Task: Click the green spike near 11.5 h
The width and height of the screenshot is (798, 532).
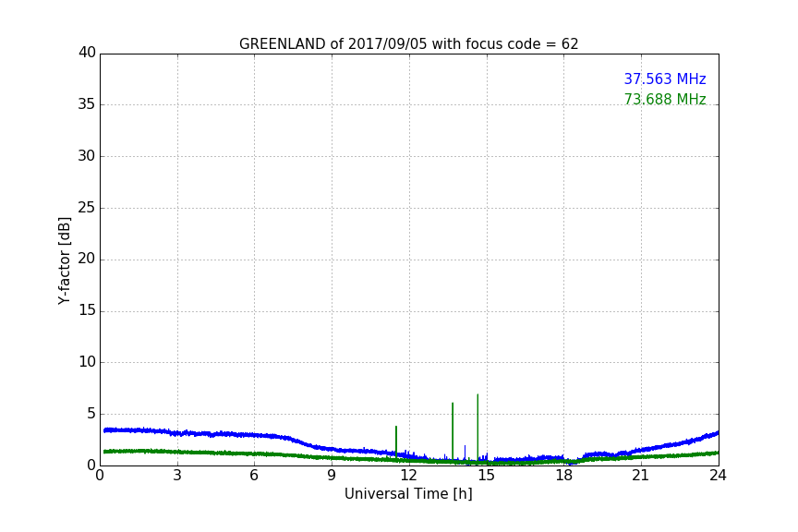Action: tap(396, 441)
